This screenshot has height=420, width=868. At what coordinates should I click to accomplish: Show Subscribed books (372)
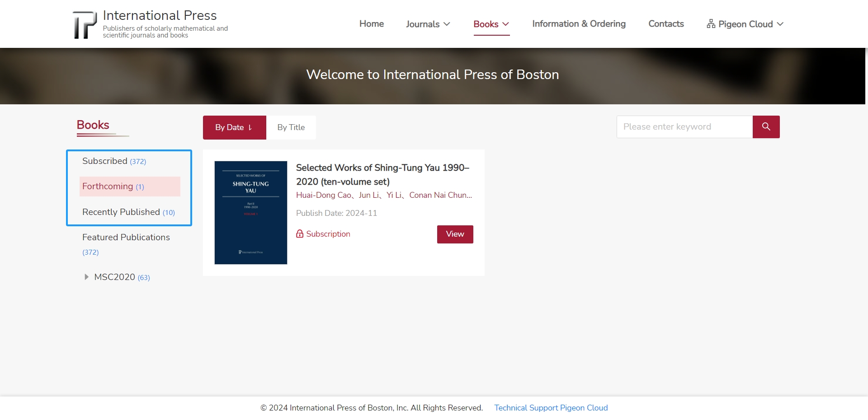[x=114, y=161]
